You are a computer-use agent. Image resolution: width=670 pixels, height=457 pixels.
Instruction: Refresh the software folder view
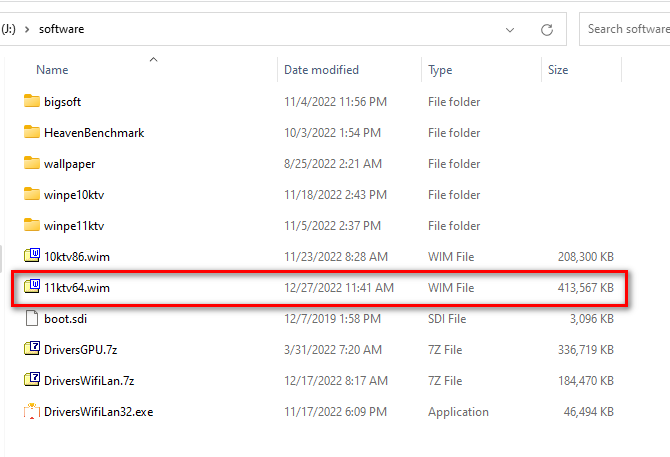pos(547,30)
